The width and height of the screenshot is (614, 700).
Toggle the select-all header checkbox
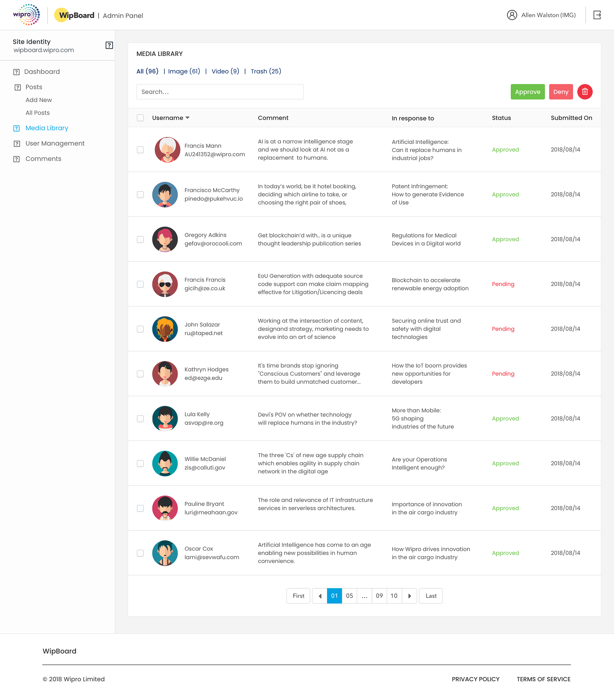140,118
